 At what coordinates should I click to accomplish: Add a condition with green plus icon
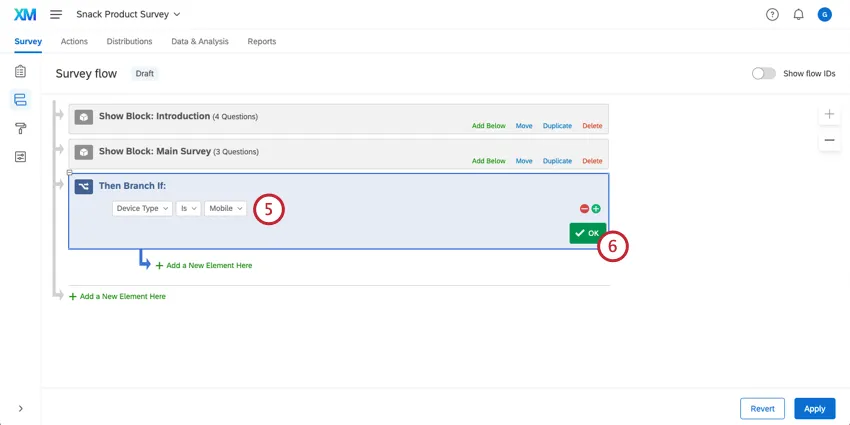[x=596, y=209]
